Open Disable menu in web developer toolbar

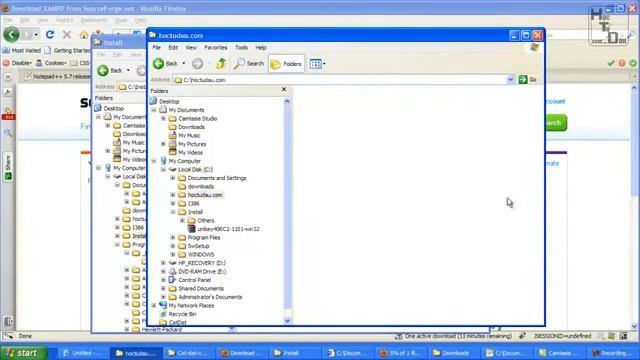click(x=17, y=63)
